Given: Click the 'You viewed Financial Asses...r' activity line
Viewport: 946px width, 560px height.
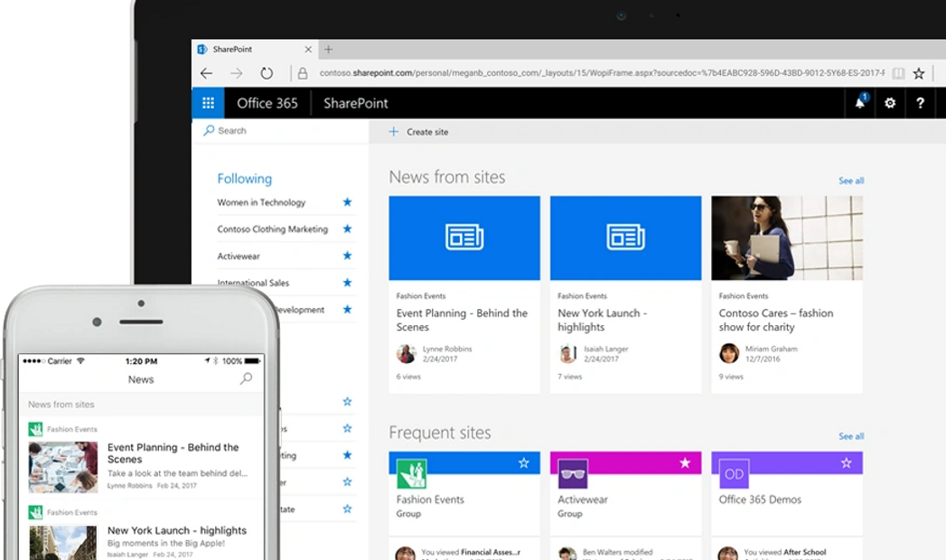Looking at the screenshot, I should (x=471, y=552).
